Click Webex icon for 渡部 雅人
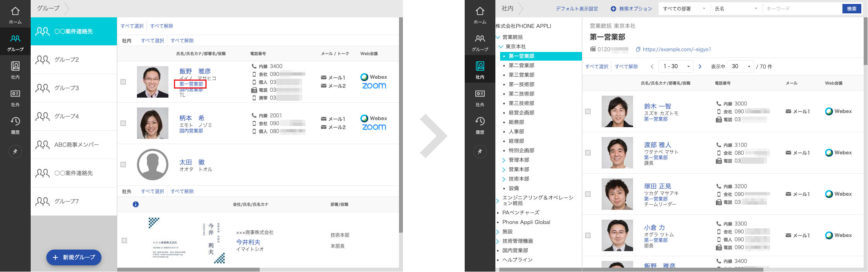The height and width of the screenshot is (272, 868). pyautogui.click(x=838, y=153)
